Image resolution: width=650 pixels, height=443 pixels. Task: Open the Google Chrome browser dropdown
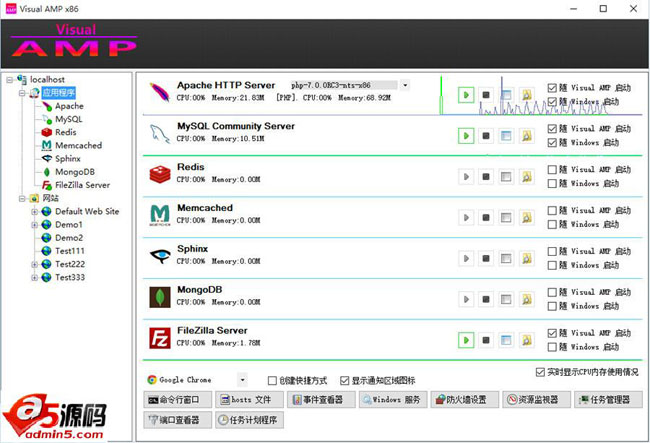[243, 380]
